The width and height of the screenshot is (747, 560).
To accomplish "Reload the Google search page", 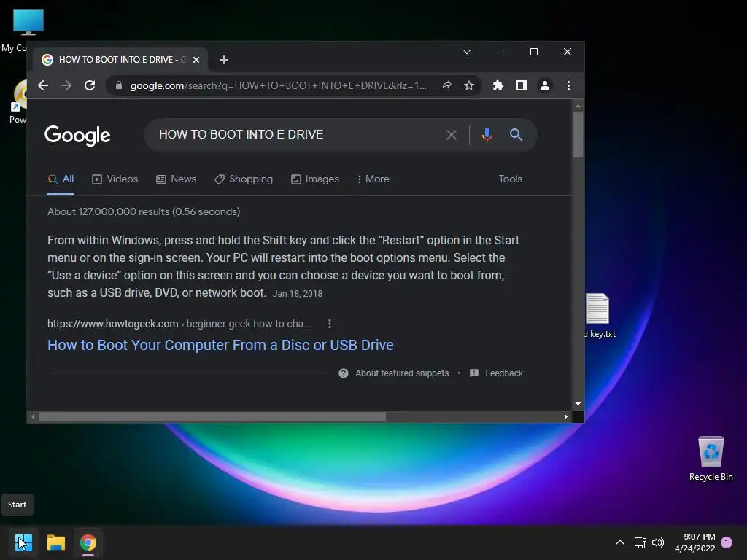I will (x=90, y=85).
